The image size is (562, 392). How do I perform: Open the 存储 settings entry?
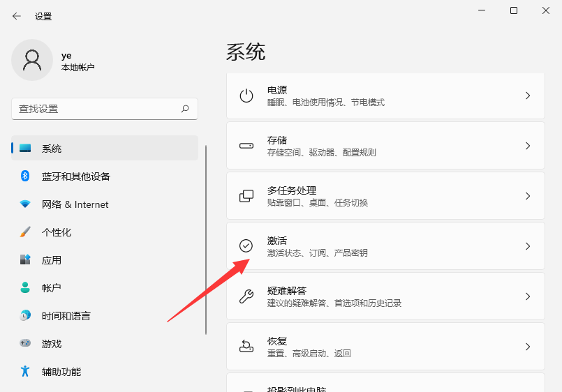(x=385, y=146)
